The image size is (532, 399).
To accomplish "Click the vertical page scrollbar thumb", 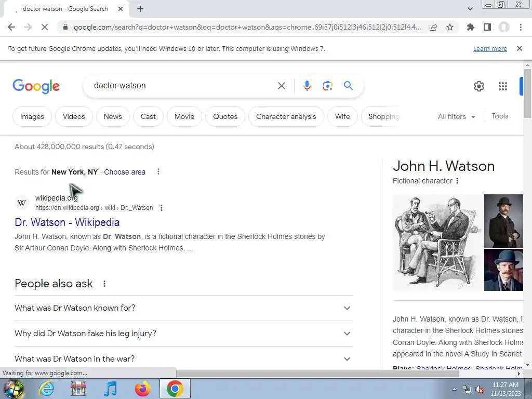I will coord(527,94).
